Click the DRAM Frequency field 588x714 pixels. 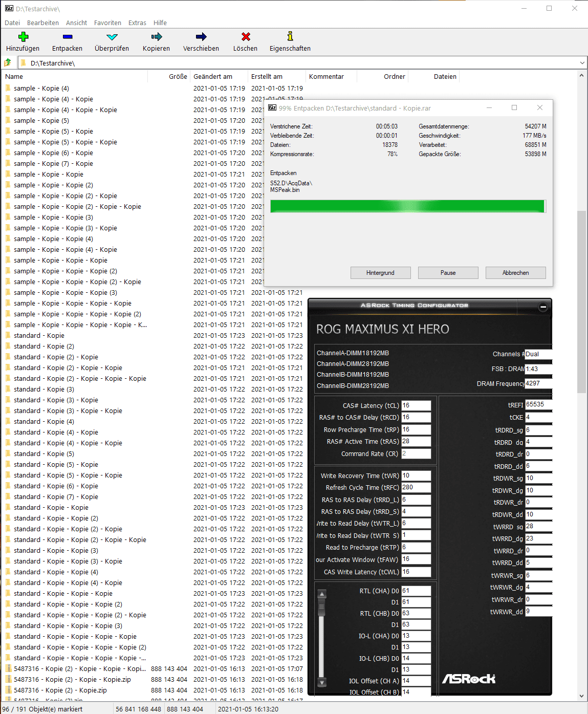click(x=539, y=383)
